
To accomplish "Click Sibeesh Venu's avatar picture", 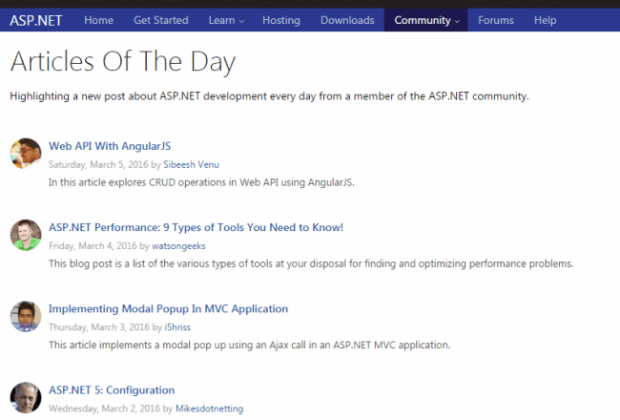I will click(x=26, y=153).
